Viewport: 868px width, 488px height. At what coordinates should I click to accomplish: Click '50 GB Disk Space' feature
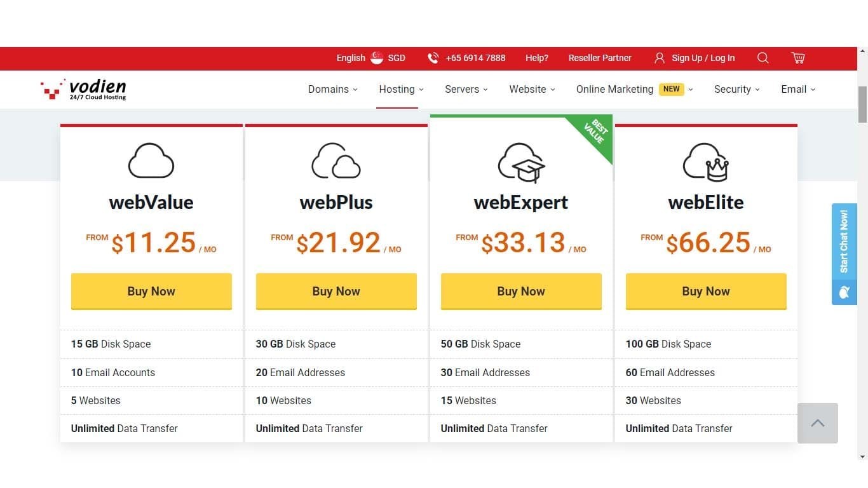click(481, 344)
